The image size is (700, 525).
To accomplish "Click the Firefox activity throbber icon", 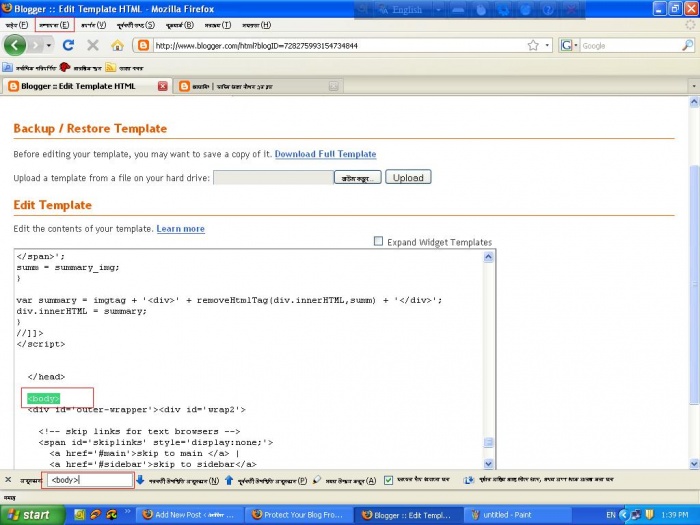I will (x=690, y=25).
